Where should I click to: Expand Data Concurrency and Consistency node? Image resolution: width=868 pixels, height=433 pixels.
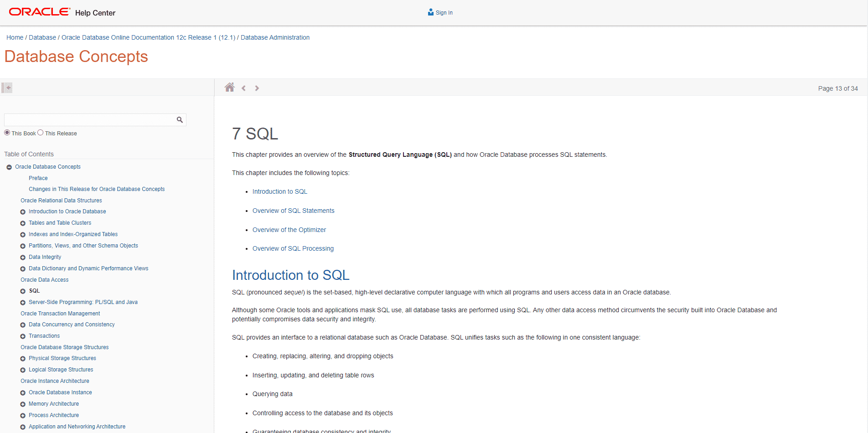(23, 325)
